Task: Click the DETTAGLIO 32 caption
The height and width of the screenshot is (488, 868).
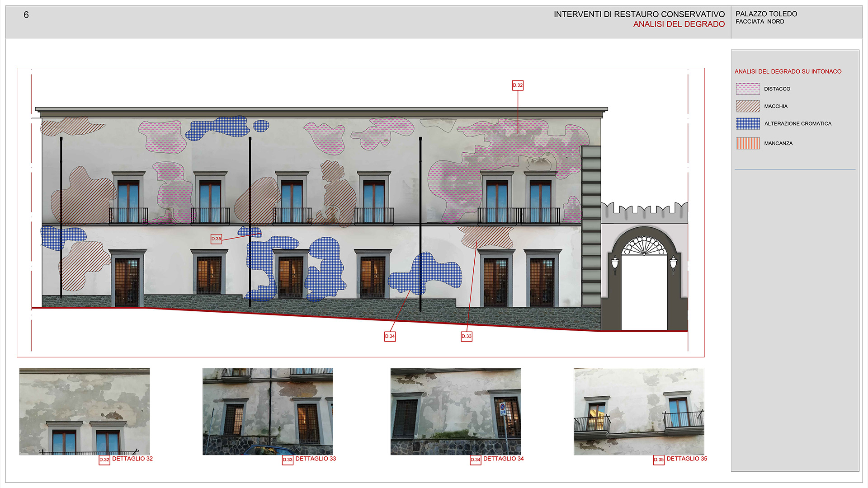Action: [132, 459]
